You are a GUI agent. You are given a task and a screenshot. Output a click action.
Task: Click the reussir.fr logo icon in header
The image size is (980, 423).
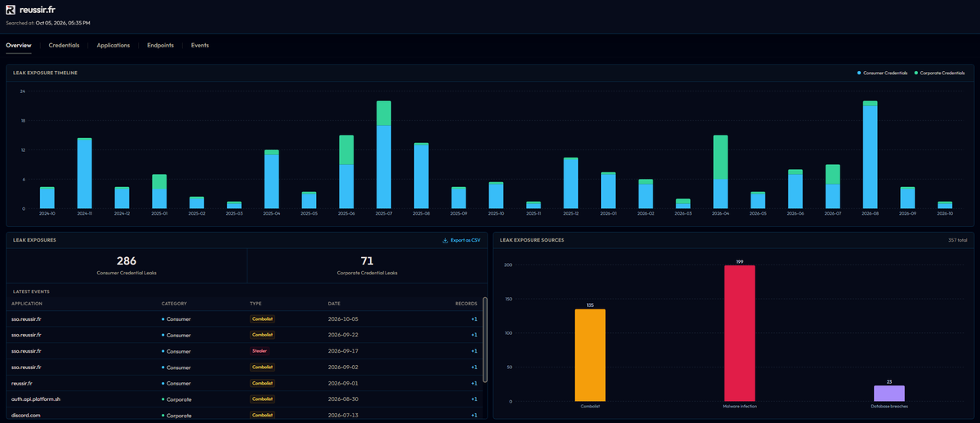pos(11,10)
